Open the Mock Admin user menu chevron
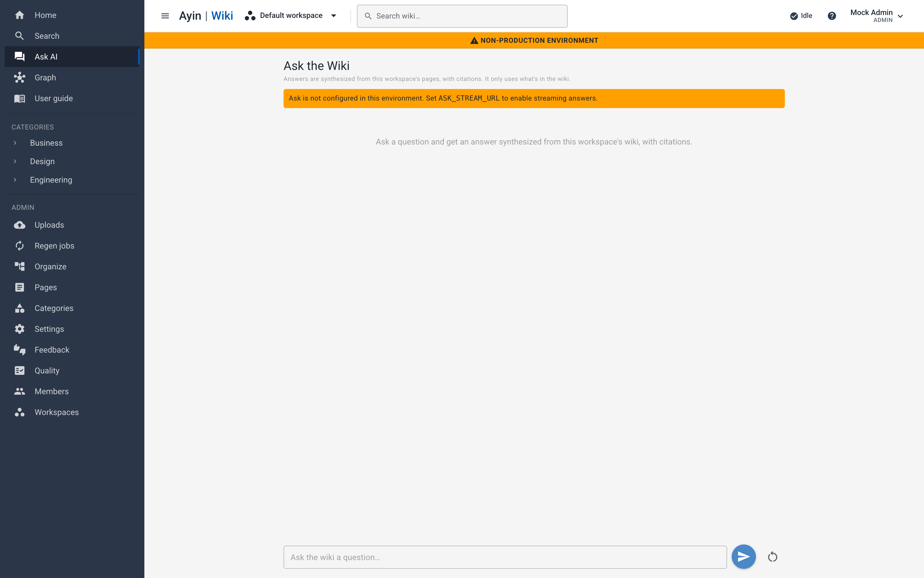 (900, 16)
